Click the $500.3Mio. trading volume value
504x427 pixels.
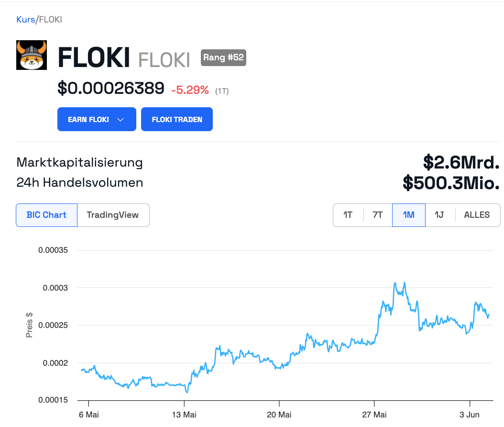tap(451, 183)
